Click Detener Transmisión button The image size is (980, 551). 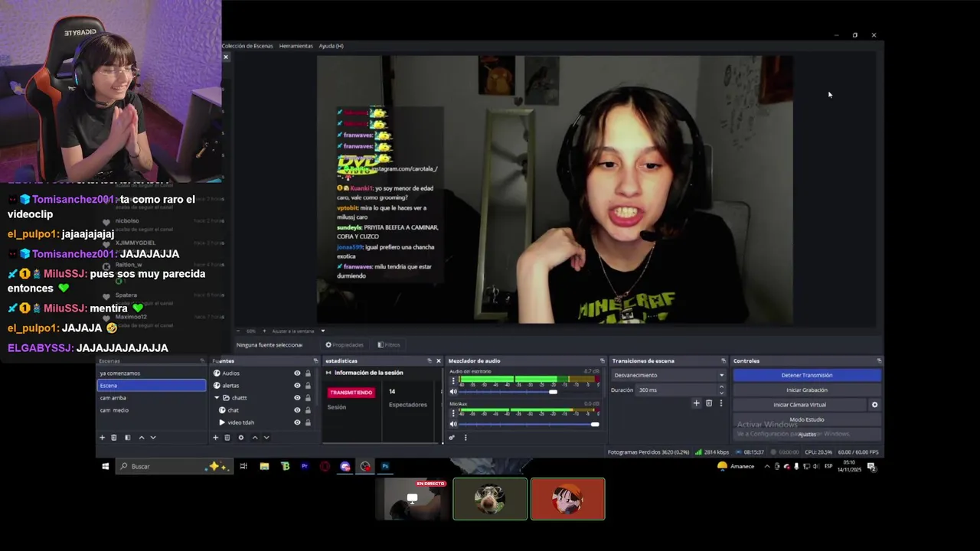(x=807, y=375)
